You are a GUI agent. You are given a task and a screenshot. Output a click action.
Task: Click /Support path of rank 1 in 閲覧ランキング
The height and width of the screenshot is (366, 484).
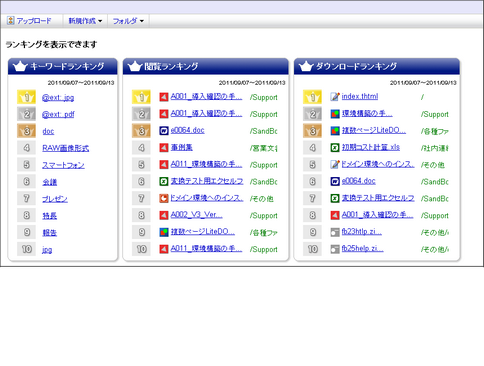(x=264, y=97)
